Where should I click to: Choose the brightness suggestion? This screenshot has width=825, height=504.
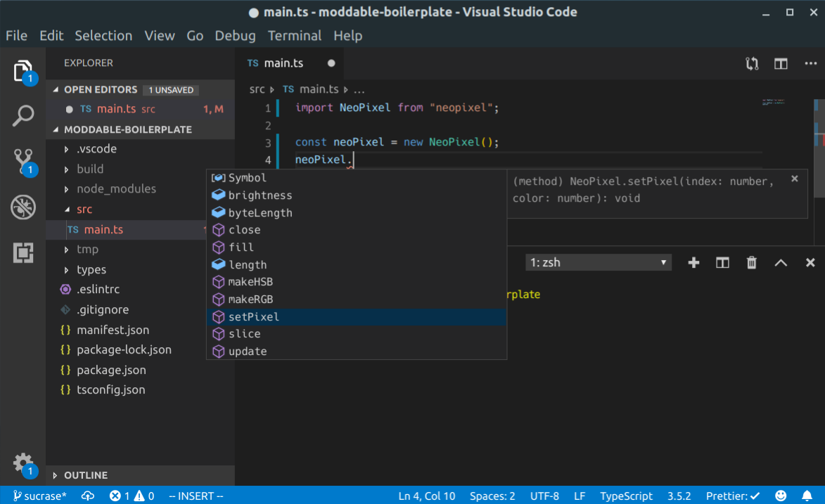tap(357, 195)
